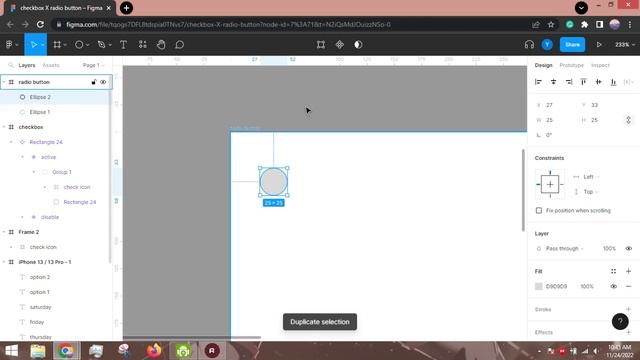
Task: Toggle layer visibility eye in Layer section
Action: [629, 248]
